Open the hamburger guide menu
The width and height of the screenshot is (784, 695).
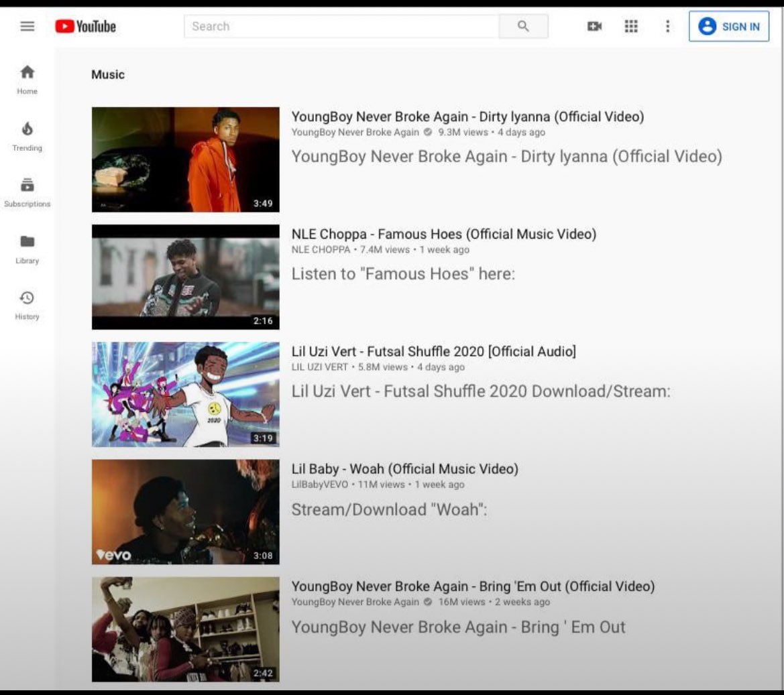[27, 26]
